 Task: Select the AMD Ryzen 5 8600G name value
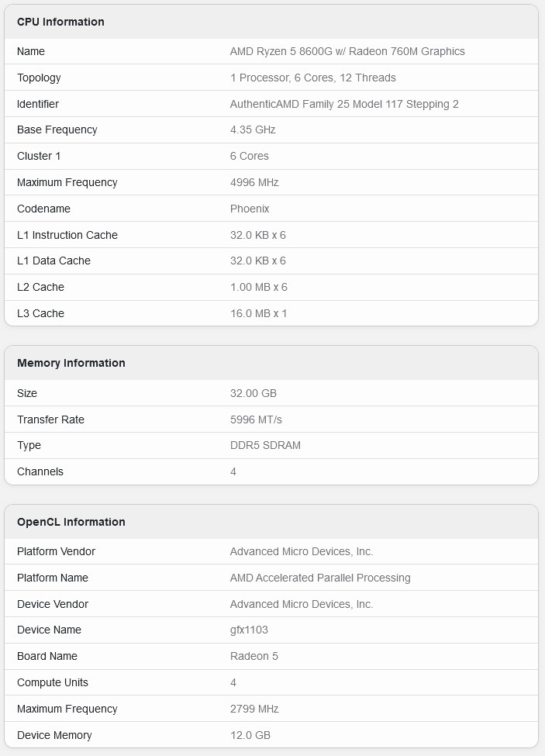(x=347, y=52)
